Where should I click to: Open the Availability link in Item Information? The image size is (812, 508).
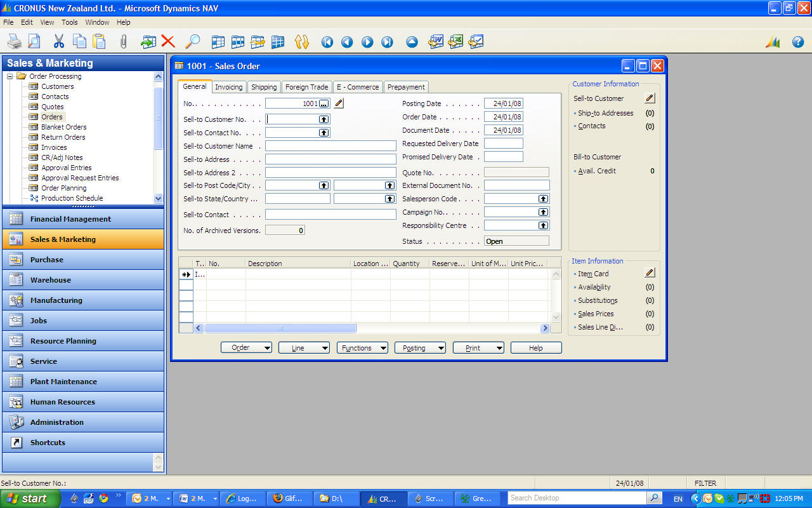[x=594, y=287]
